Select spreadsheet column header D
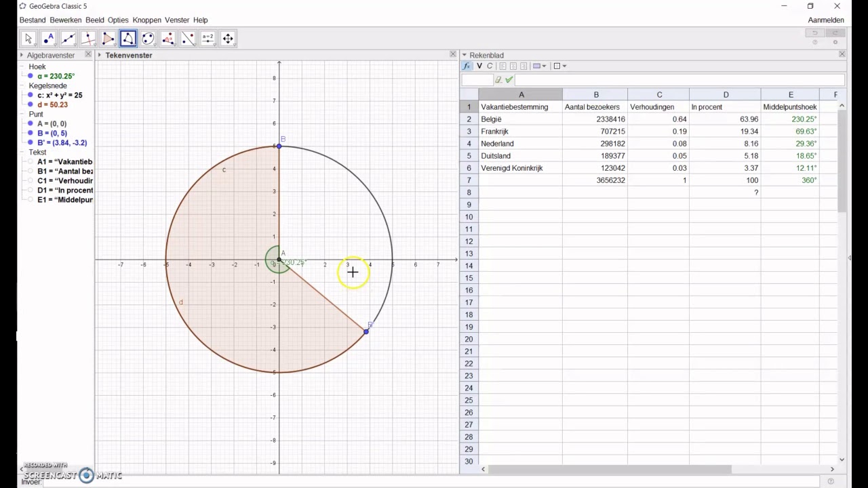Viewport: 868px width, 488px height. (x=725, y=95)
